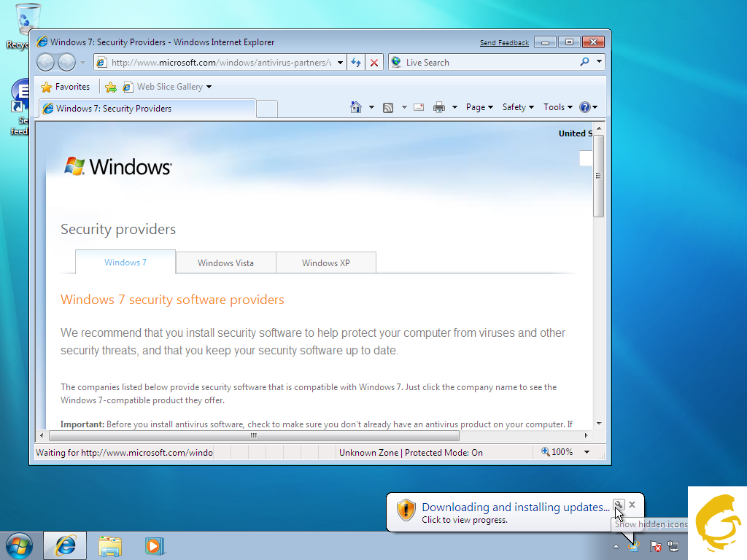Screen dimensions: 747x560
Task: Click the Read Mail envelope icon
Action: click(419, 107)
